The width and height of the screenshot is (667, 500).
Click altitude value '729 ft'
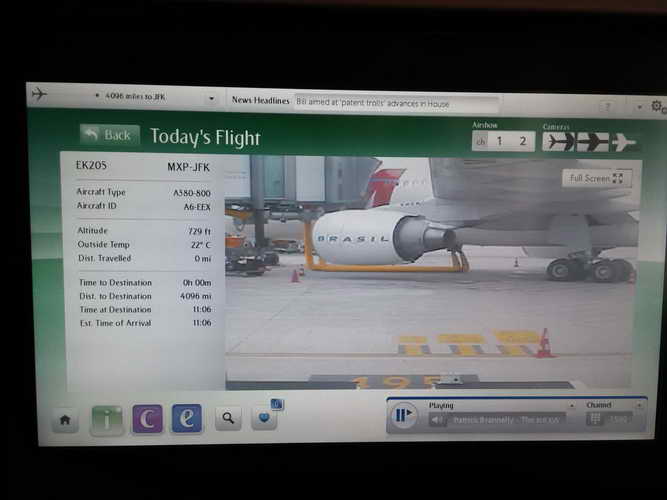[199, 231]
